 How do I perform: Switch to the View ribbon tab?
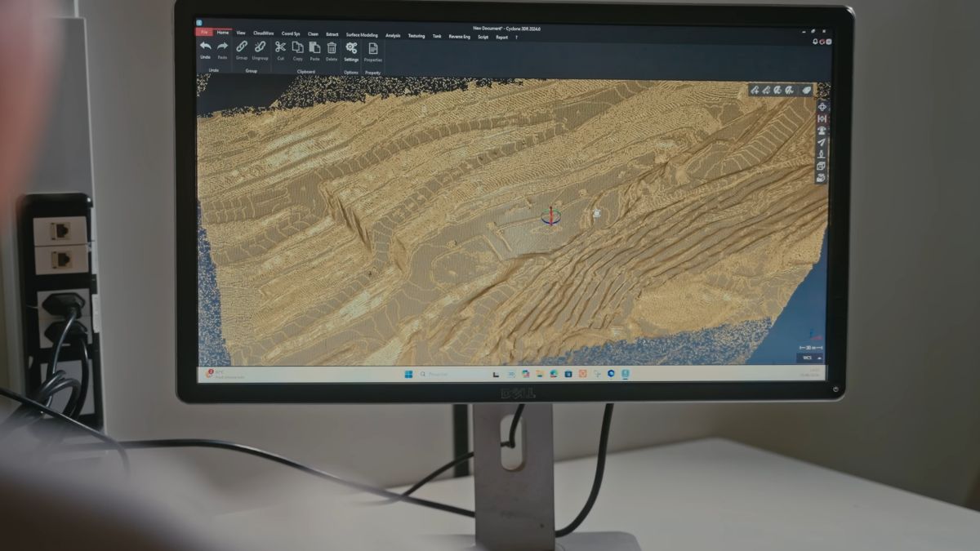click(241, 33)
